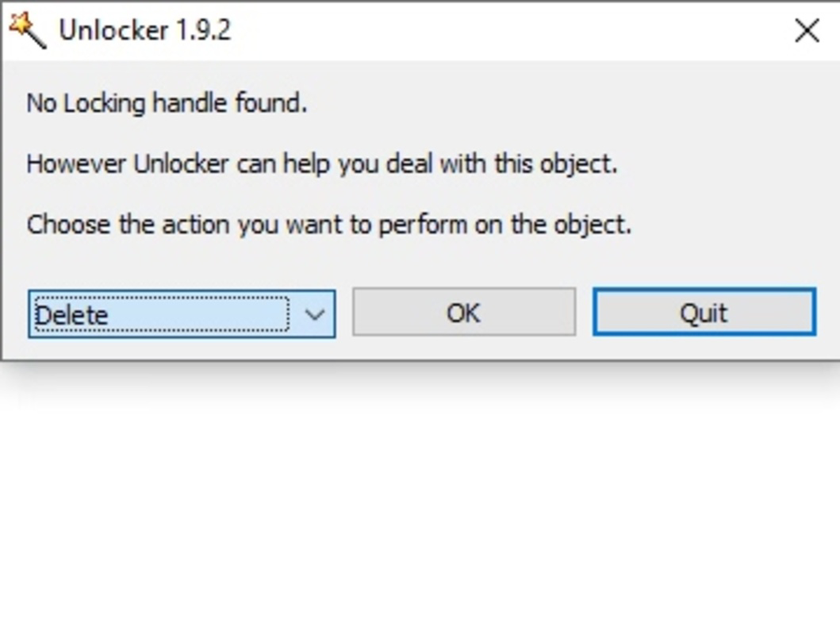840x635 pixels.
Task: Open the window system menu via wand icon
Action: tap(28, 30)
